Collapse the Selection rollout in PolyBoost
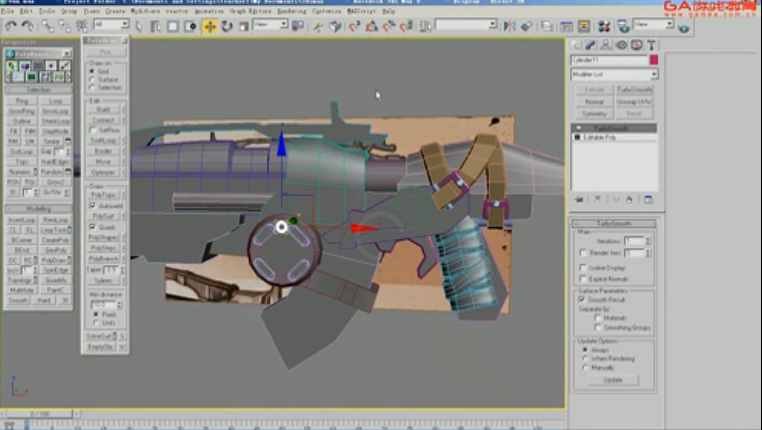The image size is (762, 430). pyautogui.click(x=38, y=90)
